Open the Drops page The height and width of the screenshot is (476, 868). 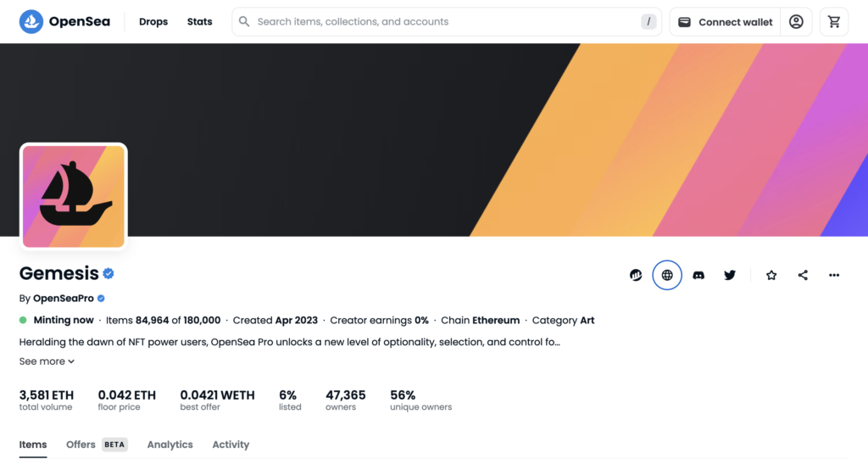coord(153,21)
